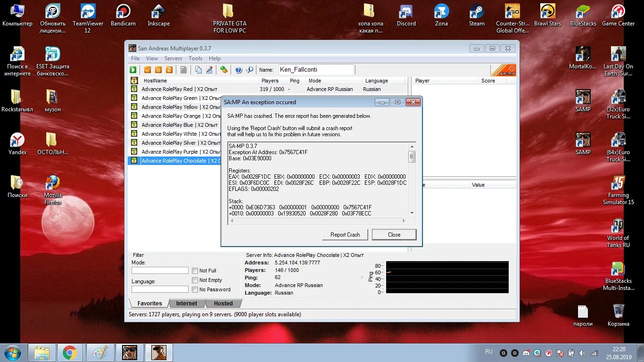Click the Copy Server Info icon
This screenshot has width=644, height=362.
(198, 70)
